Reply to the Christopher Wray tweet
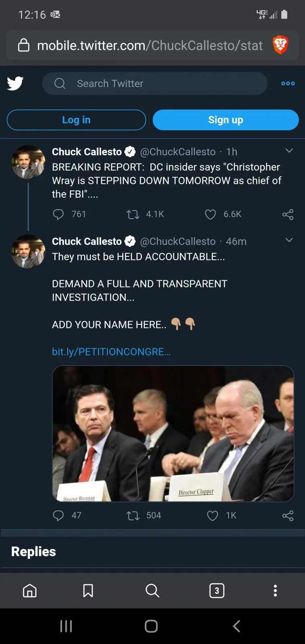Viewport: 305px width, 644px height. point(58,214)
